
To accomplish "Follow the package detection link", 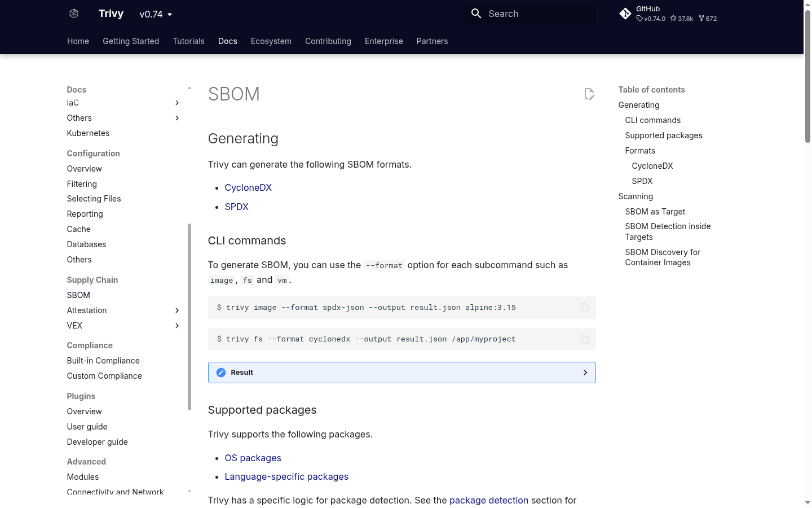I will 489,500.
